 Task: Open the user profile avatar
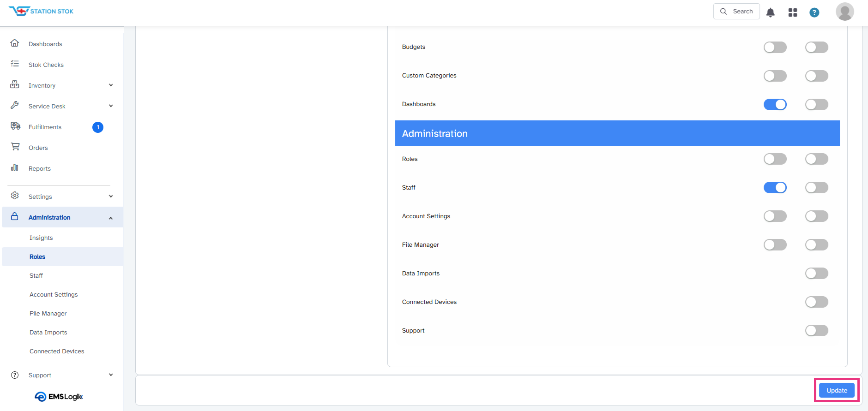(x=845, y=12)
